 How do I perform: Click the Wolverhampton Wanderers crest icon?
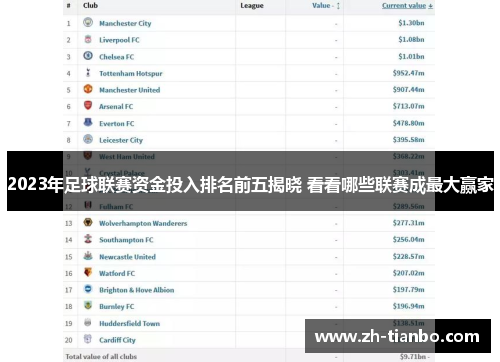pyautogui.click(x=88, y=222)
